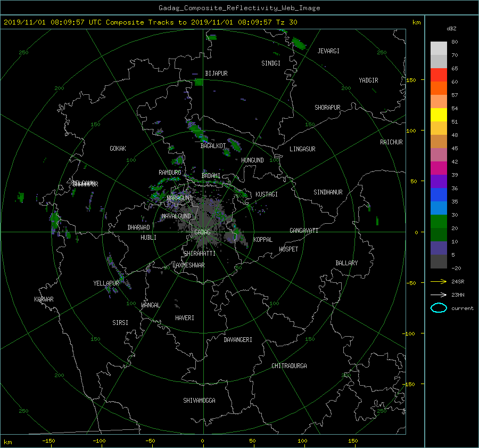This screenshot has width=479, height=448.
Task: Click the yellow 24SR arrow legend icon
Action: (x=439, y=281)
